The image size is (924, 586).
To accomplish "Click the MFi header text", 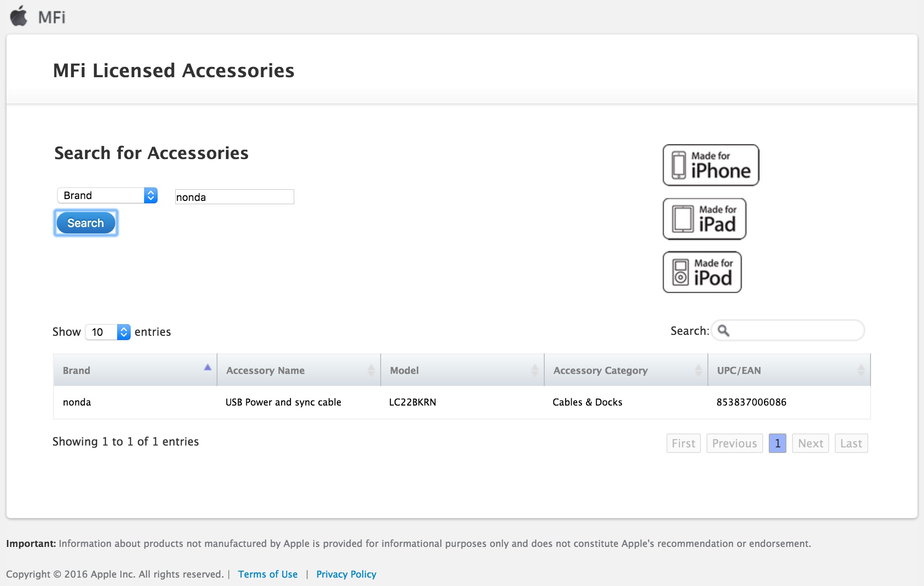I will [52, 18].
